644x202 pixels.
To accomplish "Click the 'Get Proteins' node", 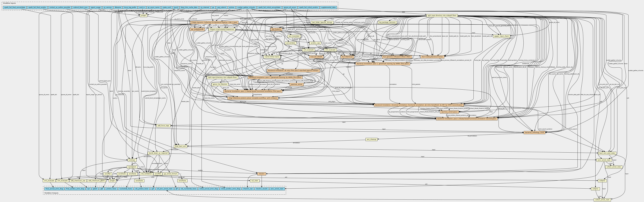I will tap(276, 29).
